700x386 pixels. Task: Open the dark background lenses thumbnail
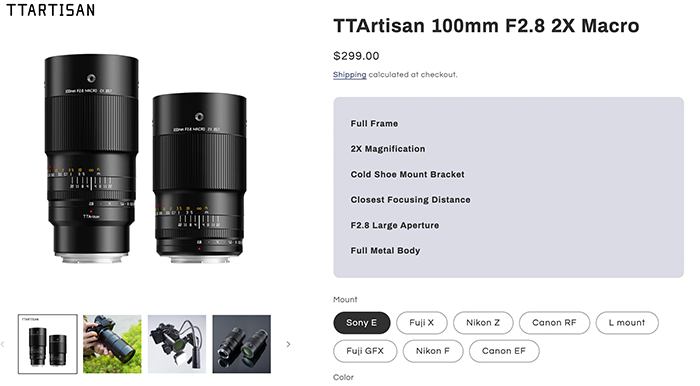pyautogui.click(x=242, y=344)
